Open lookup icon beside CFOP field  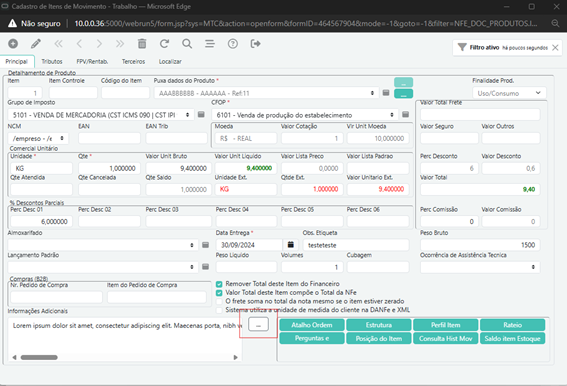tap(405, 115)
